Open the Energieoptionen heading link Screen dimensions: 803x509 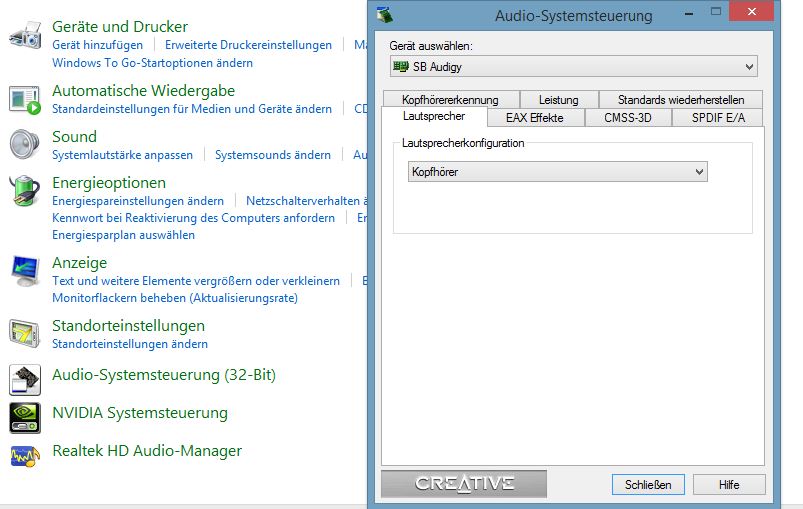click(x=109, y=183)
